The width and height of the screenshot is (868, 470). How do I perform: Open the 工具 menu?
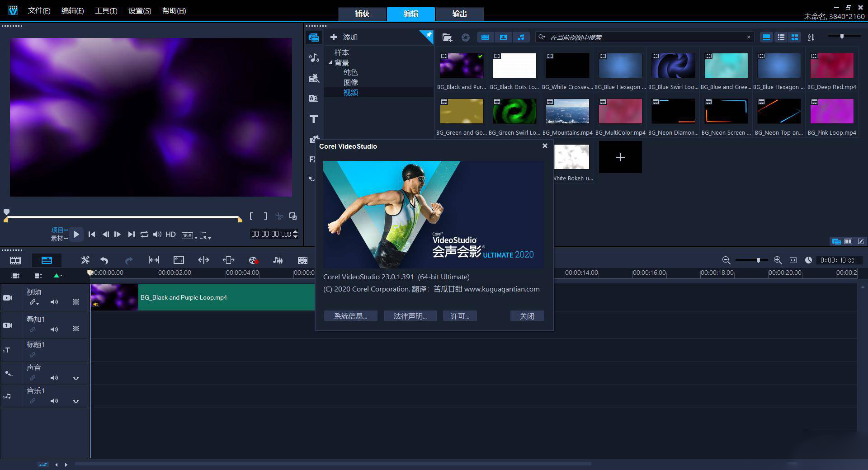(x=106, y=11)
